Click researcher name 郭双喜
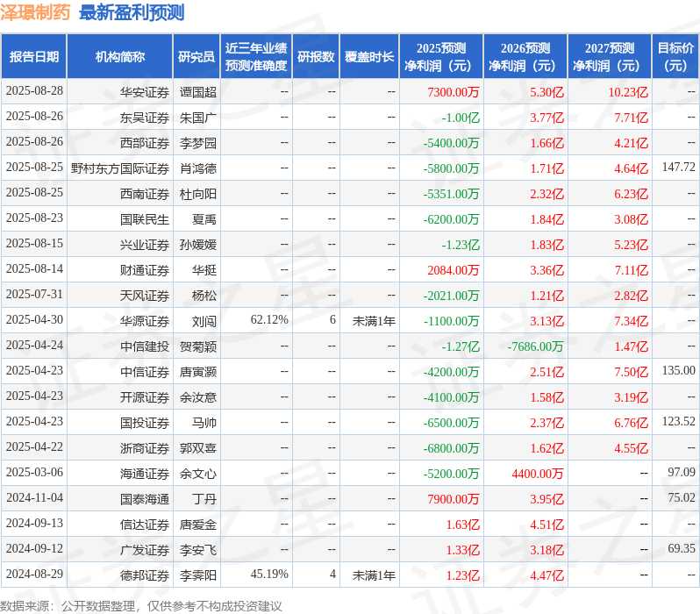 pyautogui.click(x=198, y=448)
